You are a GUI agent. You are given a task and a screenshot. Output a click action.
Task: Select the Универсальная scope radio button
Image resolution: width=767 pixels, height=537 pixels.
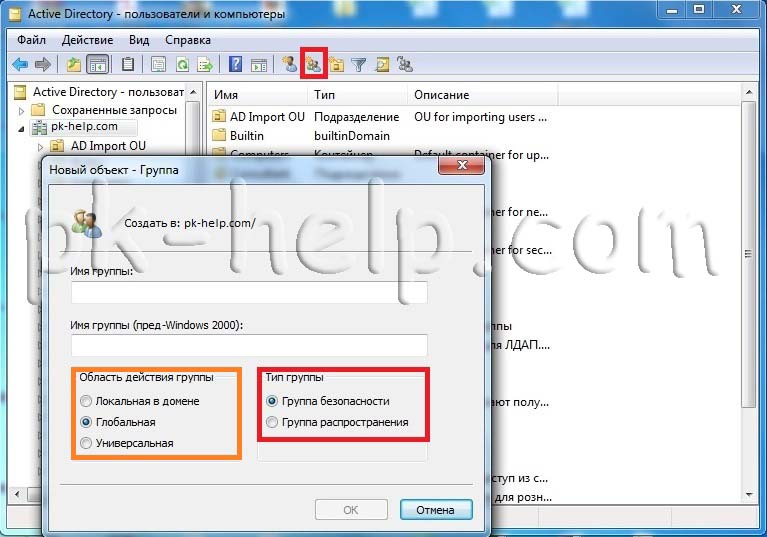pyautogui.click(x=86, y=443)
